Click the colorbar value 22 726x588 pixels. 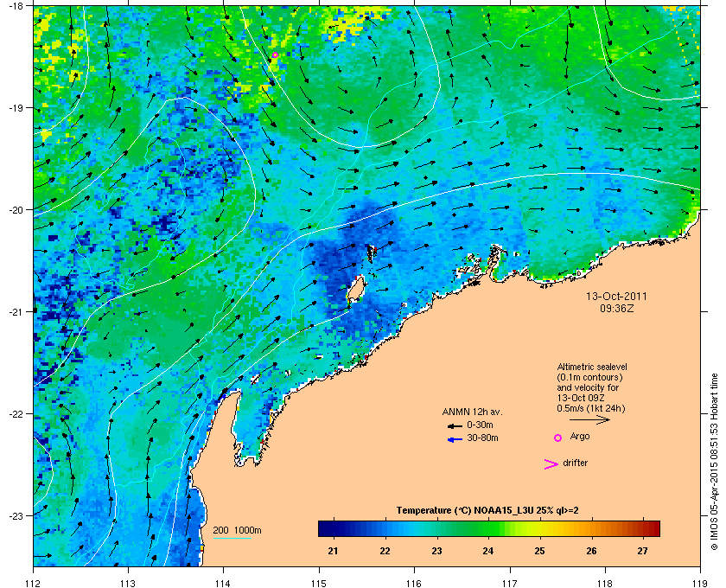tap(385, 551)
